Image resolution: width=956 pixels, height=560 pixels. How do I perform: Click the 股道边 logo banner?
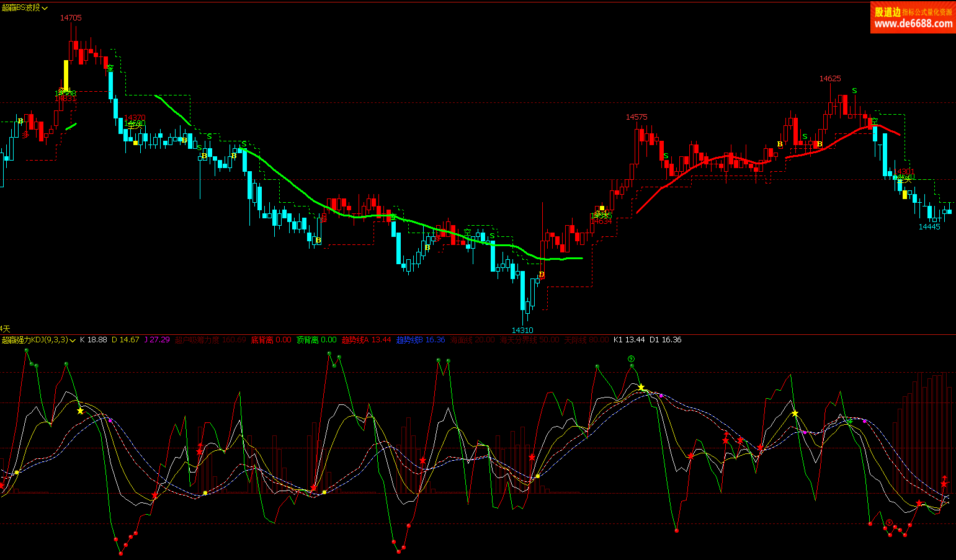click(887, 12)
